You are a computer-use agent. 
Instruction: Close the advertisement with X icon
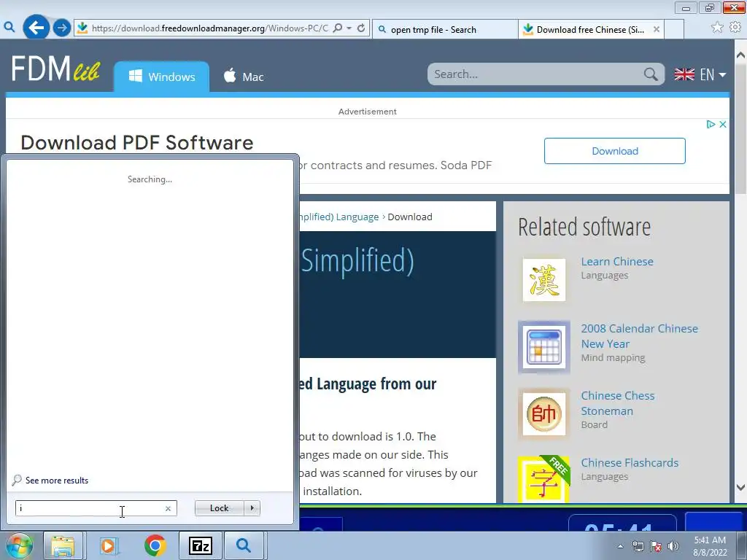pyautogui.click(x=723, y=124)
